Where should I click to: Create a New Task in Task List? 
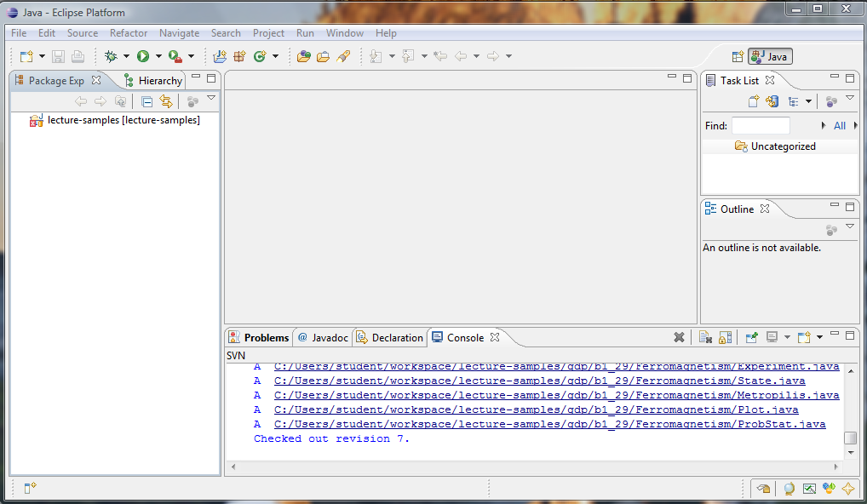pos(754,101)
